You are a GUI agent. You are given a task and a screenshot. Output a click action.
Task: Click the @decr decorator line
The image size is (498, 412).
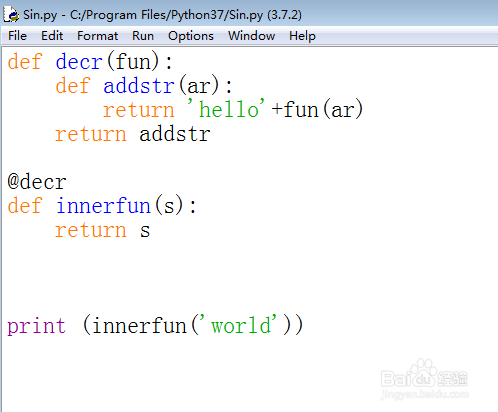[x=37, y=182]
